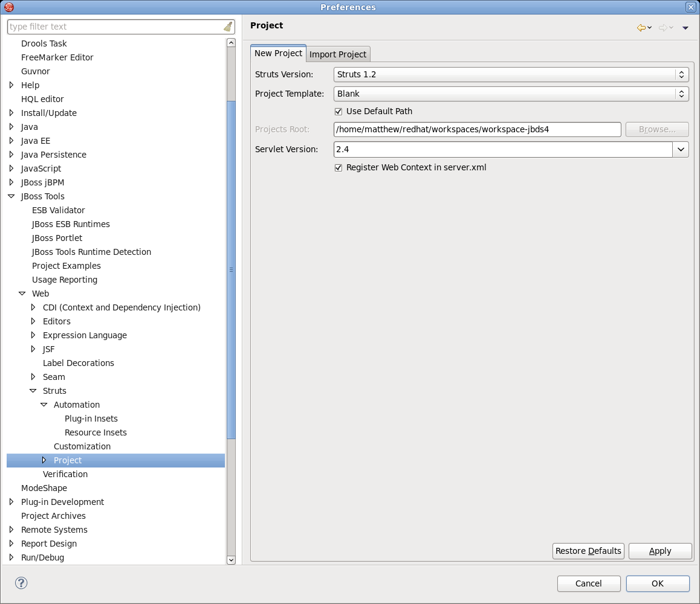The height and width of the screenshot is (604, 700).
Task: Confirm preferences with OK button
Action: 658,583
